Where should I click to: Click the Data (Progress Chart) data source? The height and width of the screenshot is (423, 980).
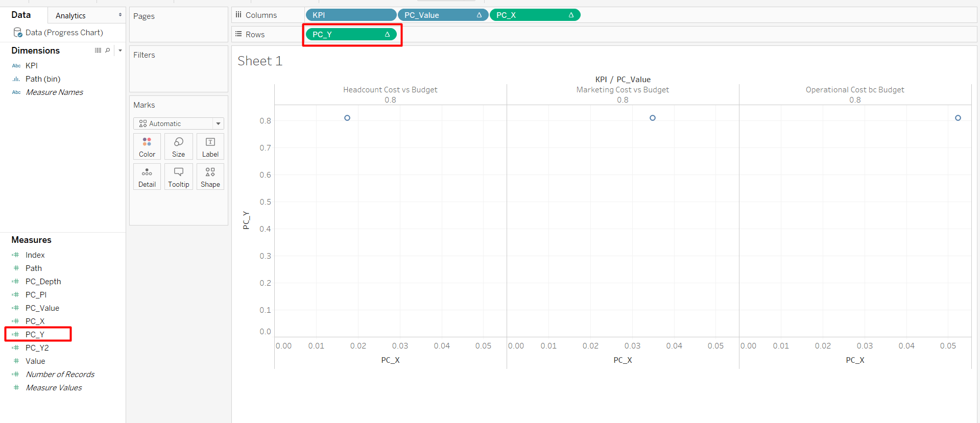(64, 33)
